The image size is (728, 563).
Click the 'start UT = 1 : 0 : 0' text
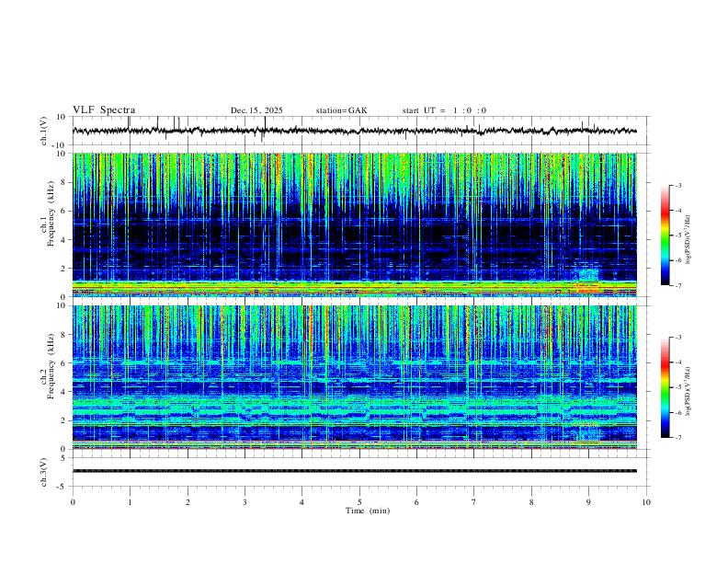tap(444, 110)
